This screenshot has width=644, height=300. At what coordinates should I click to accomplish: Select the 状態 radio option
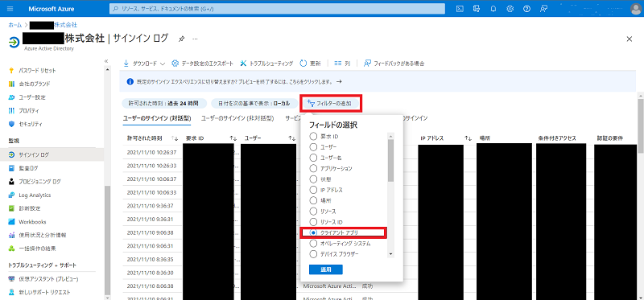coord(313,179)
